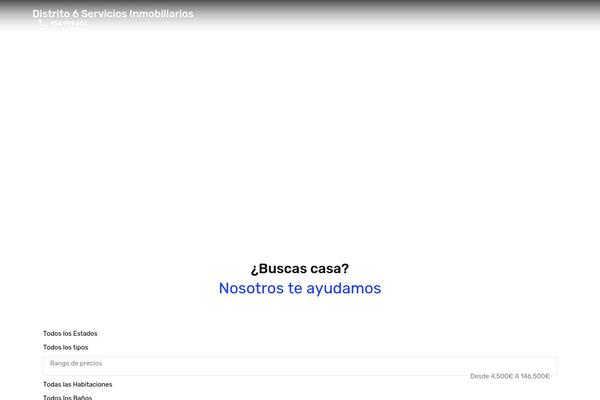
Task: Open the Todos los Baños dropdown
Action: pos(67,397)
